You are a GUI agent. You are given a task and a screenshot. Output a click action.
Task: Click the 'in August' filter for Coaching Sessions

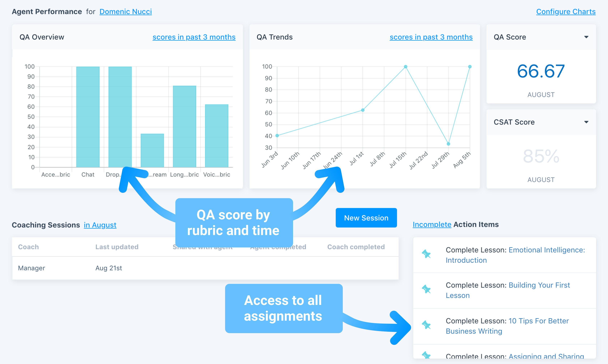pos(100,225)
